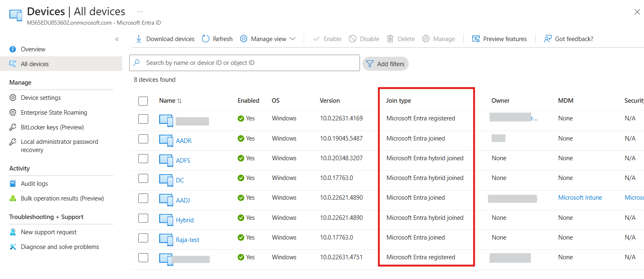644x279 pixels.
Task: Click the Download devices arrow icon
Action: pos(139,39)
